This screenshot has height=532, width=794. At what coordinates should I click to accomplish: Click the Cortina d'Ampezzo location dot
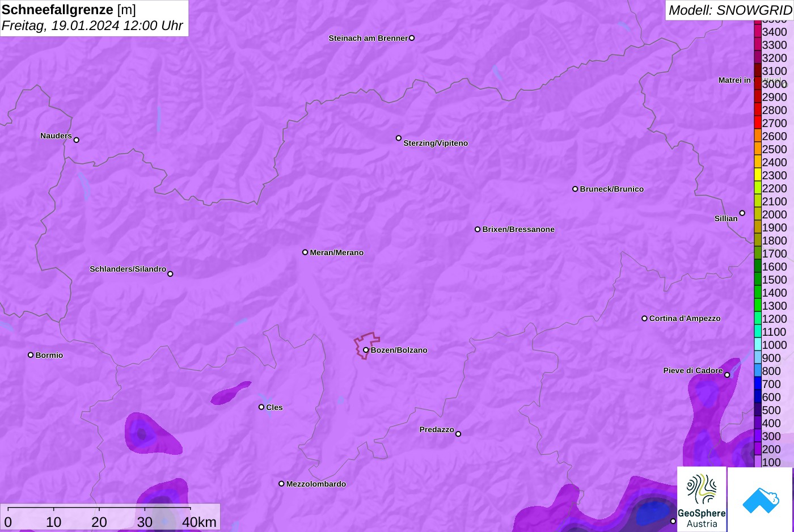644,318
